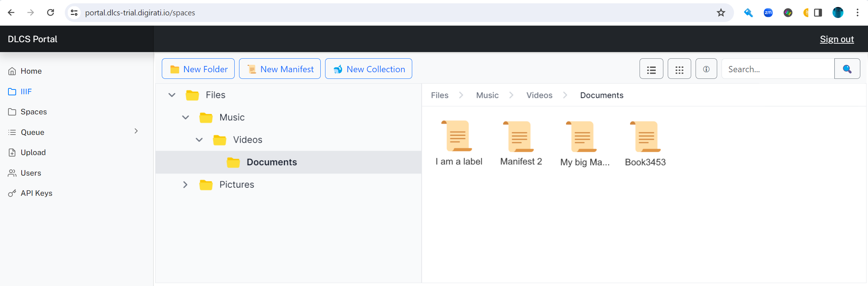Switch to list view
Viewport: 868px width, 286px height.
[x=651, y=69]
